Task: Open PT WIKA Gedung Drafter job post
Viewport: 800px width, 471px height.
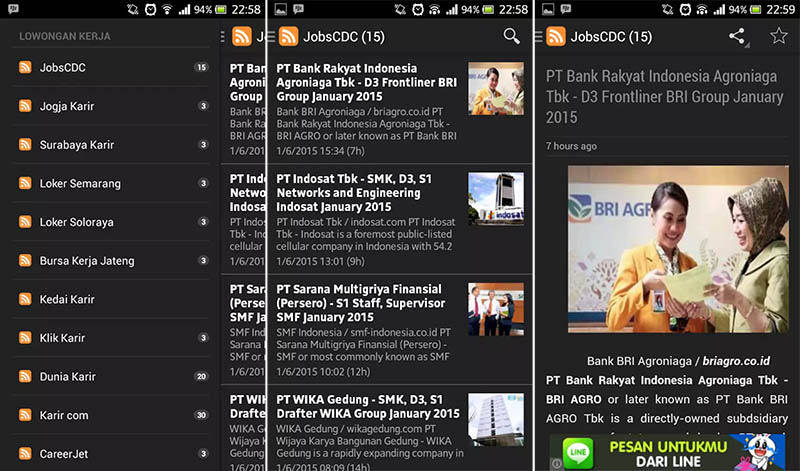Action: point(400,430)
